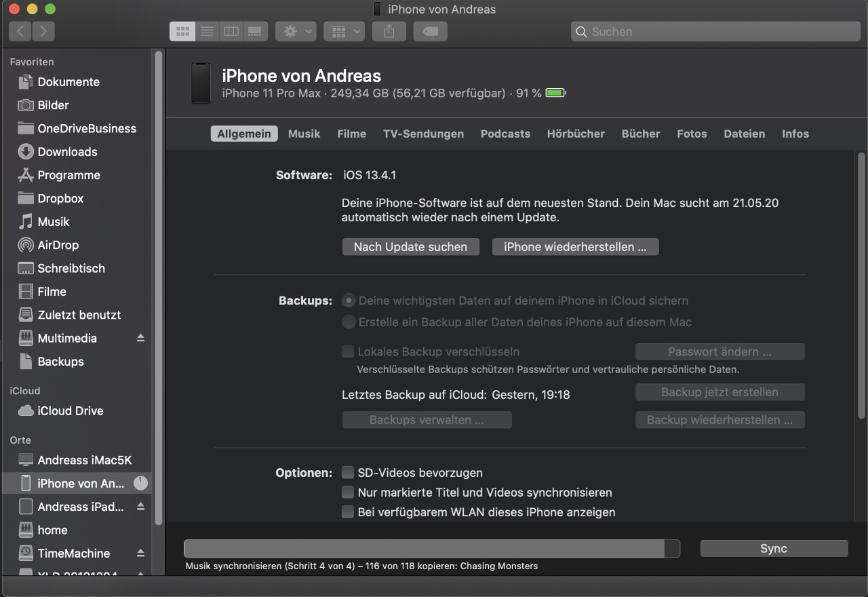This screenshot has height=597, width=868.
Task: Enable Nur markierte Titel und Videos synchronisieren
Action: click(348, 492)
